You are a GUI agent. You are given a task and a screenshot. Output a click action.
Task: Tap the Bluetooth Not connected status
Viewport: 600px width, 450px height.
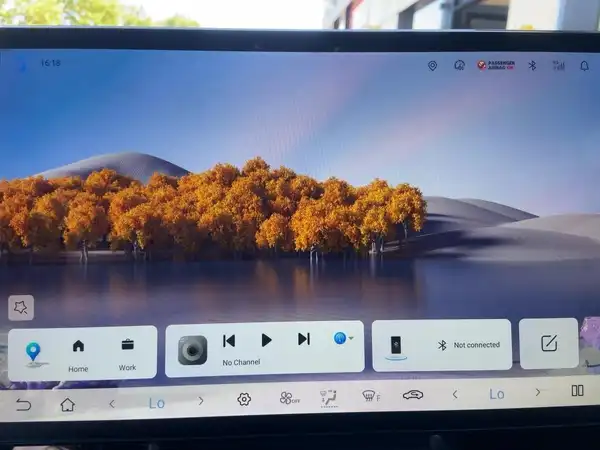pyautogui.click(x=469, y=345)
